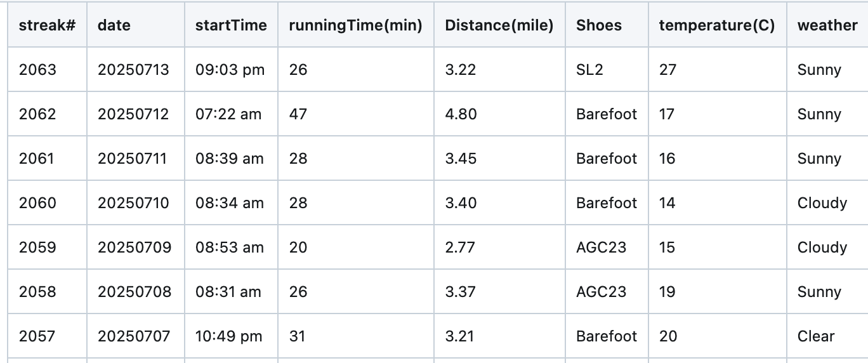Select the runningTime(min) column header
This screenshot has height=363, width=868.
[355, 25]
